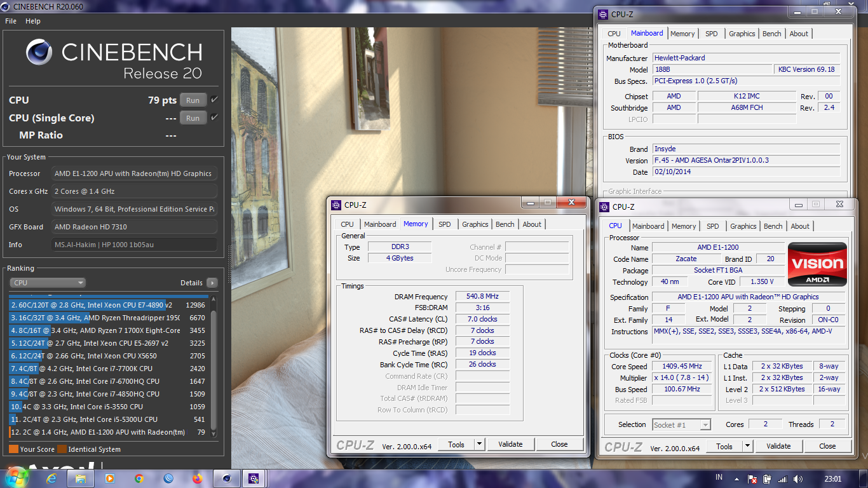Viewport: 868px width, 488px height.
Task: Open the volume speaker tray icon
Action: point(797,478)
